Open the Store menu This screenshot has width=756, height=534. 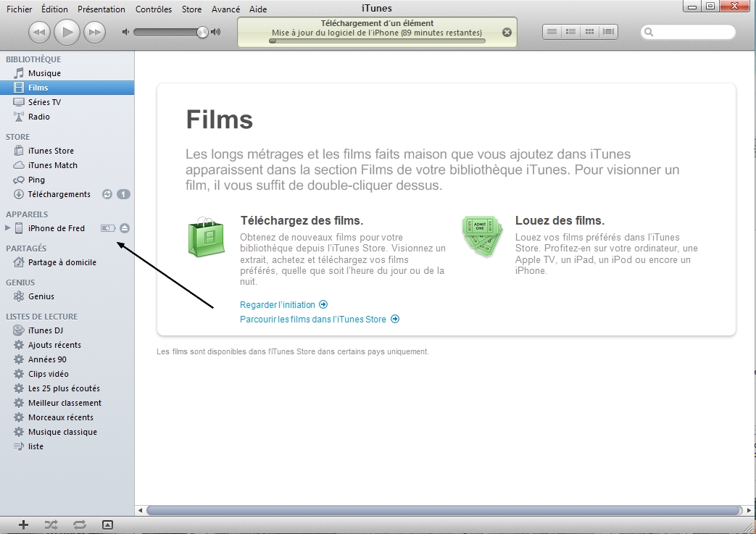[x=191, y=9]
